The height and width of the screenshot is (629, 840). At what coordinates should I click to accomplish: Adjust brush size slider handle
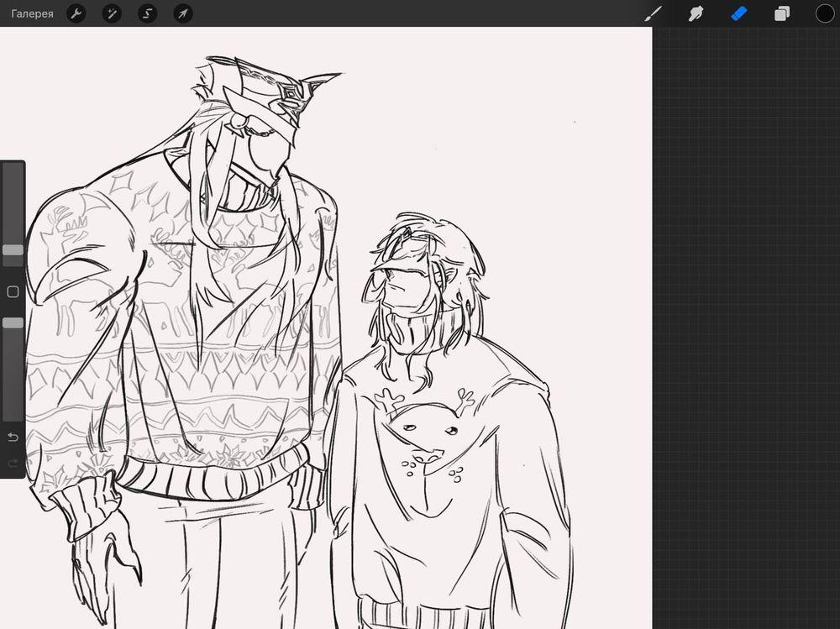[13, 249]
